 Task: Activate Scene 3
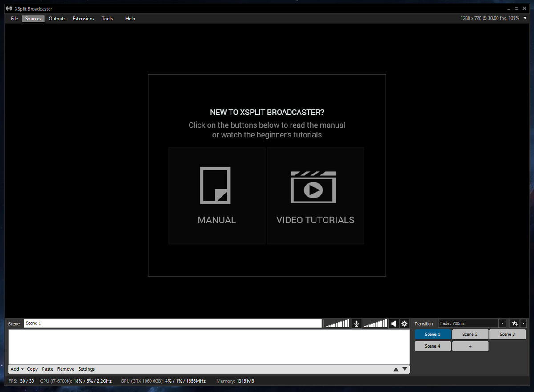(x=507, y=334)
